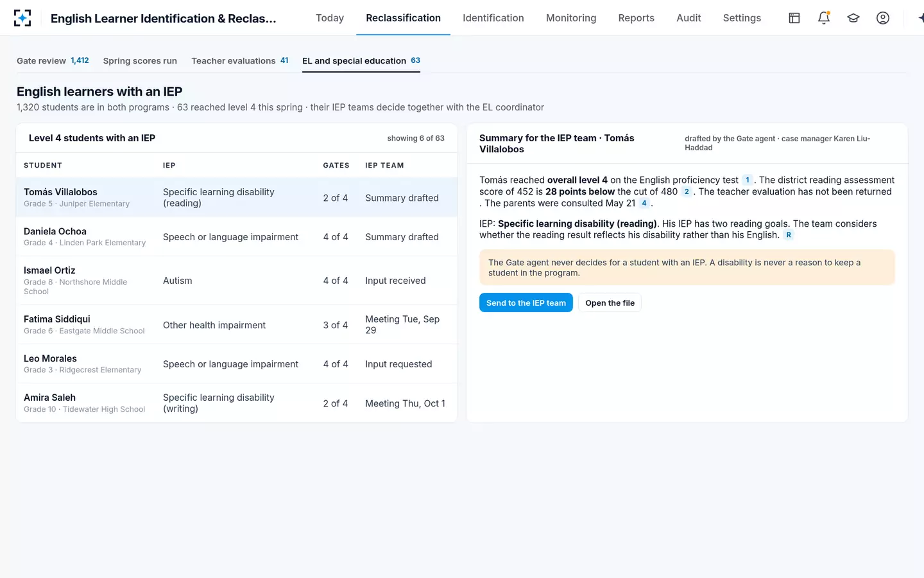Image resolution: width=924 pixels, height=578 pixels.
Task: Open the Audit section
Action: [689, 18]
